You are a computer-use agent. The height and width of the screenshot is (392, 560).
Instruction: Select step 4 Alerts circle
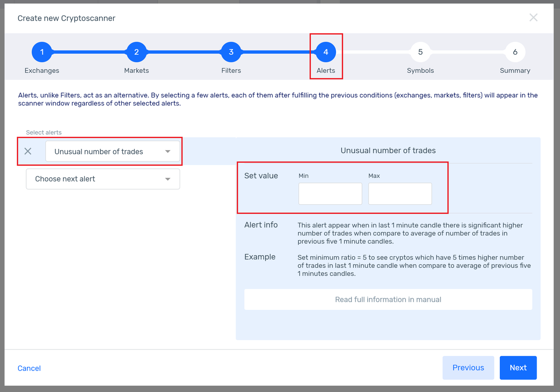coord(326,52)
